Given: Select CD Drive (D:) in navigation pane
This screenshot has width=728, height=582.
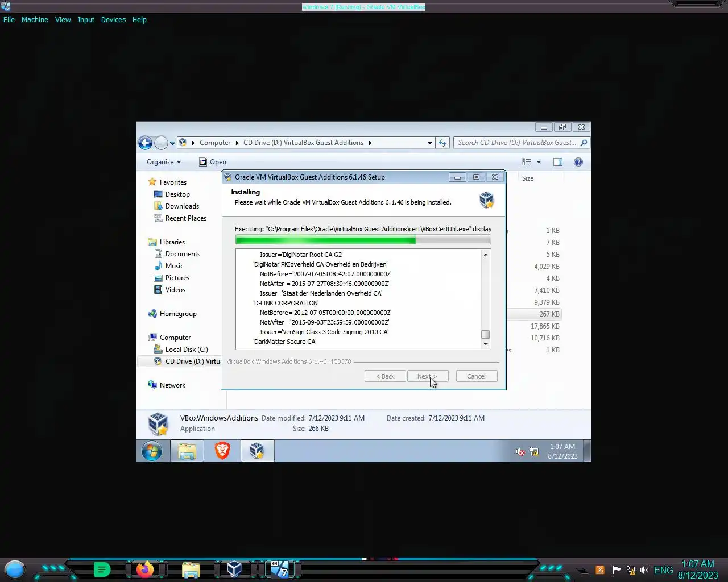Looking at the screenshot, I should tap(187, 361).
